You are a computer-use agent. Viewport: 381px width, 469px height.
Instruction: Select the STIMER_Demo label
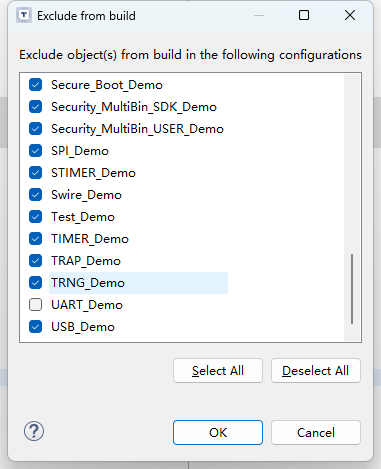coord(93,173)
